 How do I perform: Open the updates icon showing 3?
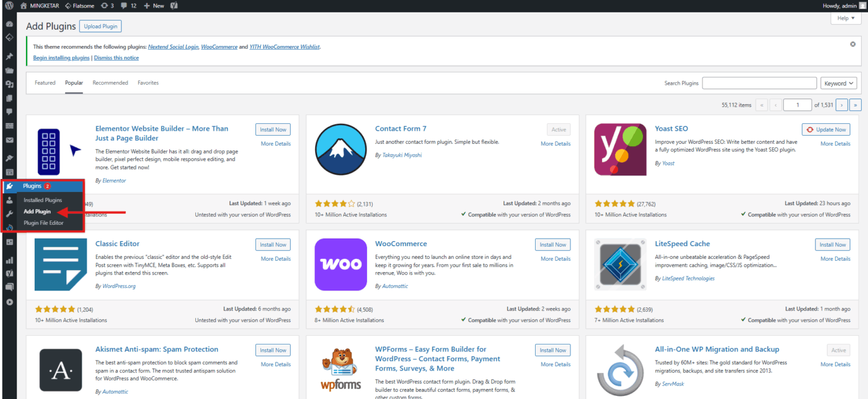(x=107, y=6)
